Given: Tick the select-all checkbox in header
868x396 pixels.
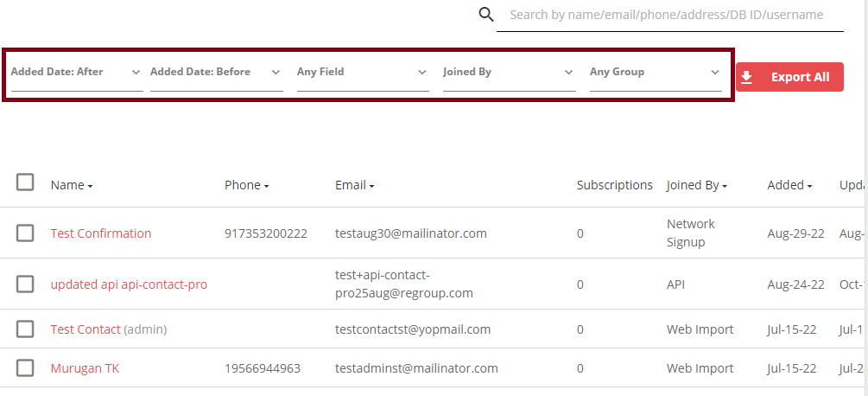Looking at the screenshot, I should 25,182.
